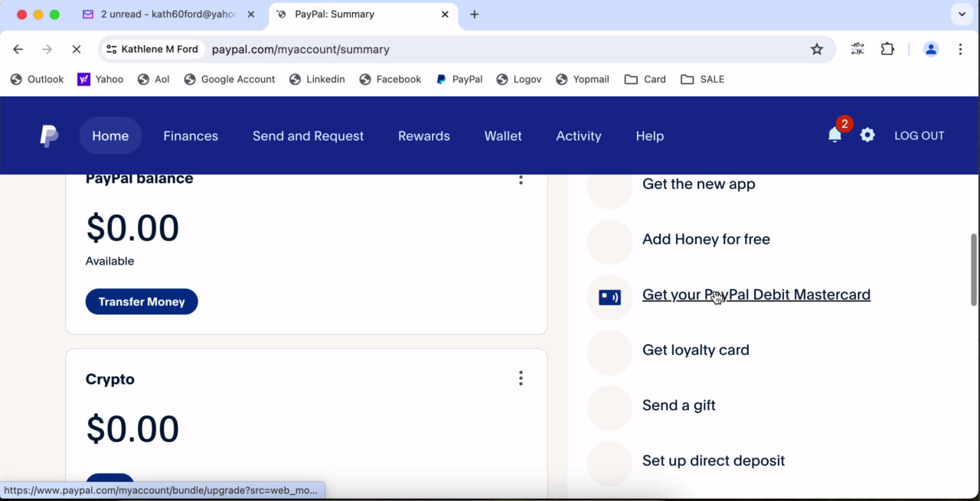Open the Aol bookmark
980x501 pixels.
tap(153, 80)
